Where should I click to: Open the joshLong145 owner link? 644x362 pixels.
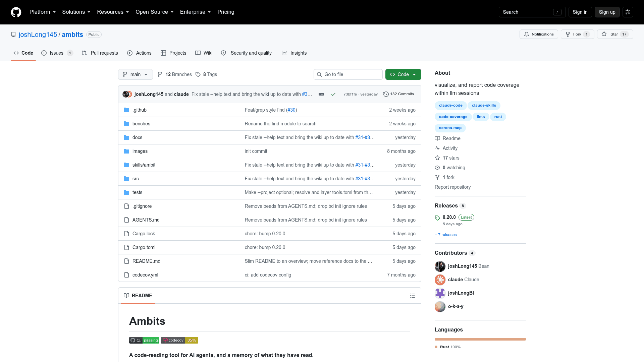[x=38, y=35]
